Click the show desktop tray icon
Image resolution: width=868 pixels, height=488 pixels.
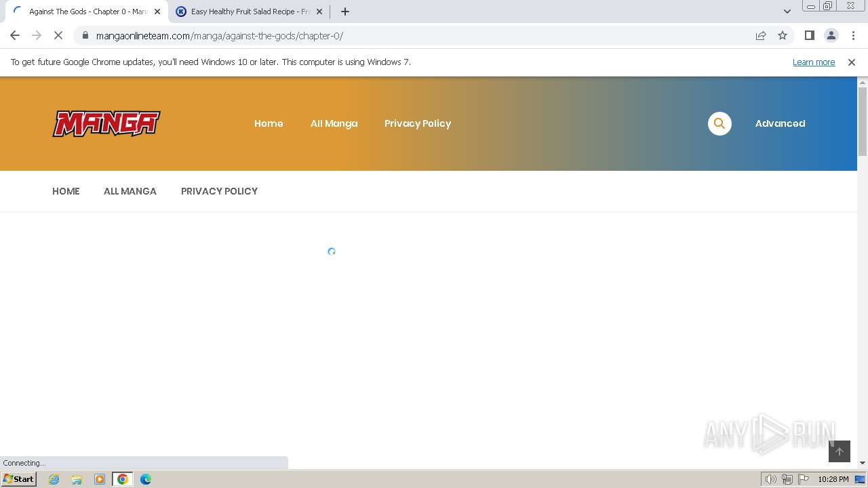pyautogui.click(x=861, y=479)
